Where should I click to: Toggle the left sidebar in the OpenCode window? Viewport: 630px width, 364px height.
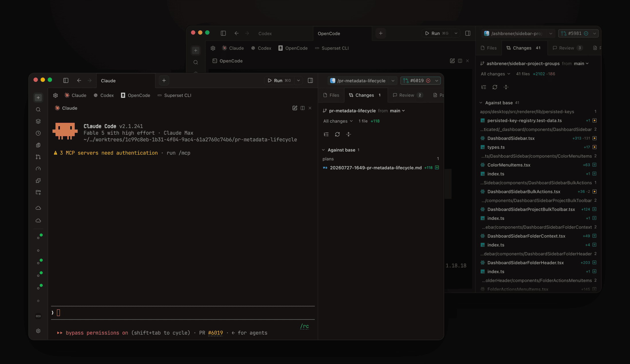tap(223, 33)
